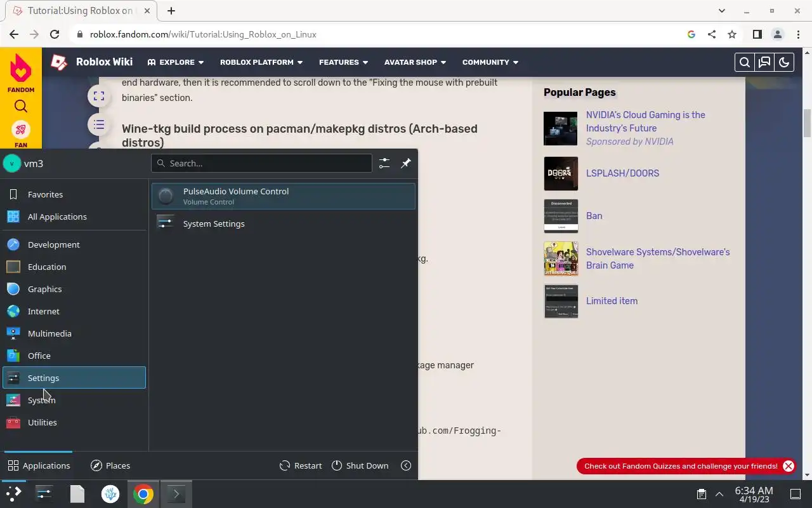Open Fandom sidebar search magnifier

21,106
